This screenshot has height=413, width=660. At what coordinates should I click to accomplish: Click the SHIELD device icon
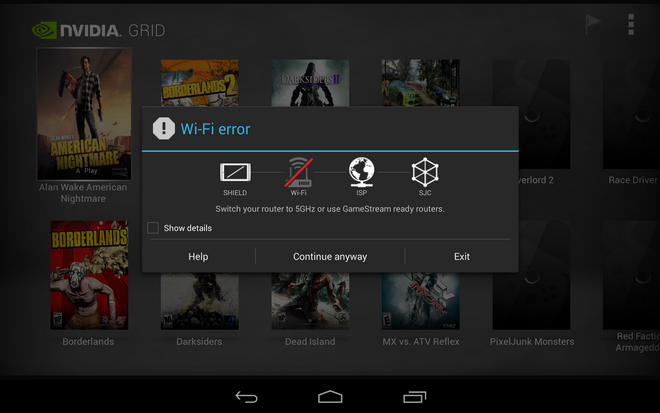235,172
